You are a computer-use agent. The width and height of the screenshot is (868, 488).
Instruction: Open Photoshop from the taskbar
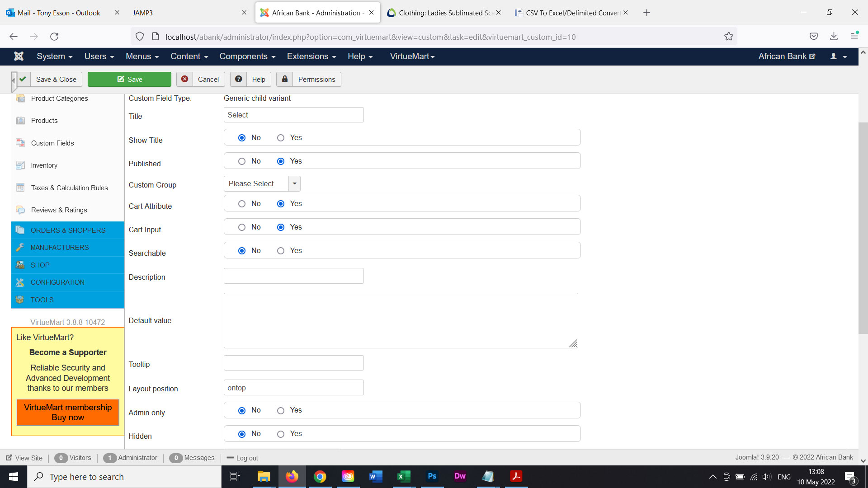432,476
